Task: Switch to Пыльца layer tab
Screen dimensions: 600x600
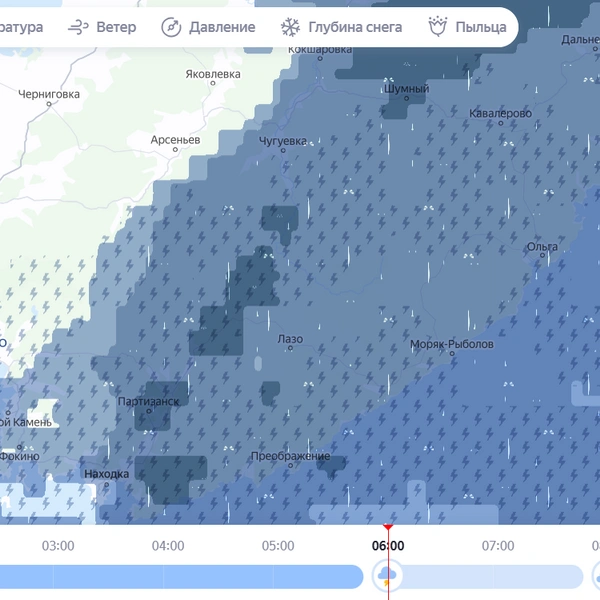Action: [x=467, y=27]
